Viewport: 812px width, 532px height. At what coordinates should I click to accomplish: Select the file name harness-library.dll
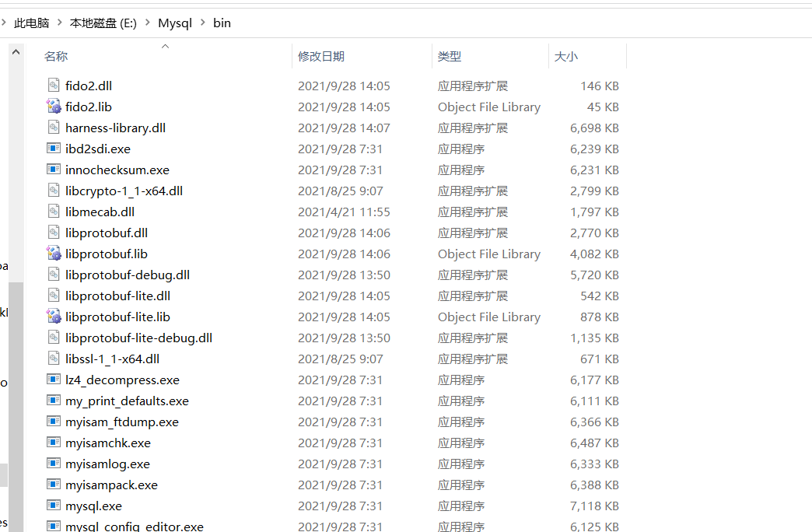point(115,128)
